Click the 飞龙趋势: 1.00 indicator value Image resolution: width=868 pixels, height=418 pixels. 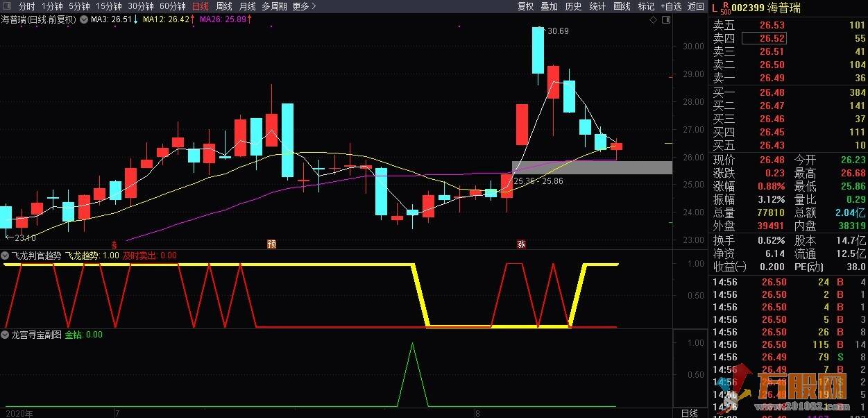coord(94,256)
